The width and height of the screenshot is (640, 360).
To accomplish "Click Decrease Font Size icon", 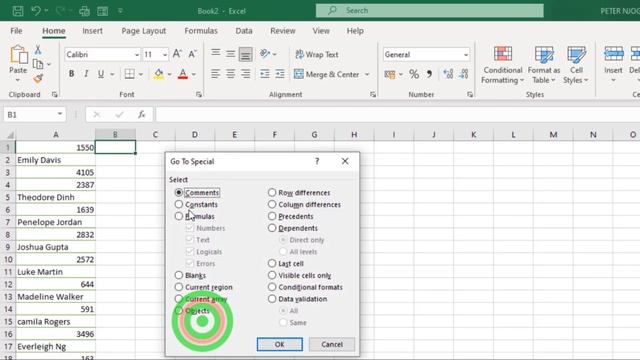I will (192, 54).
